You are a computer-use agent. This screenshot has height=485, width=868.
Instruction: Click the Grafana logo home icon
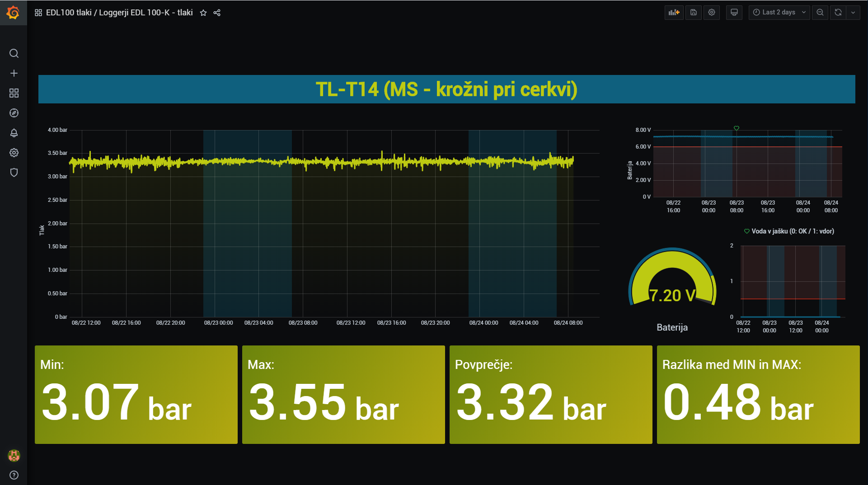14,13
